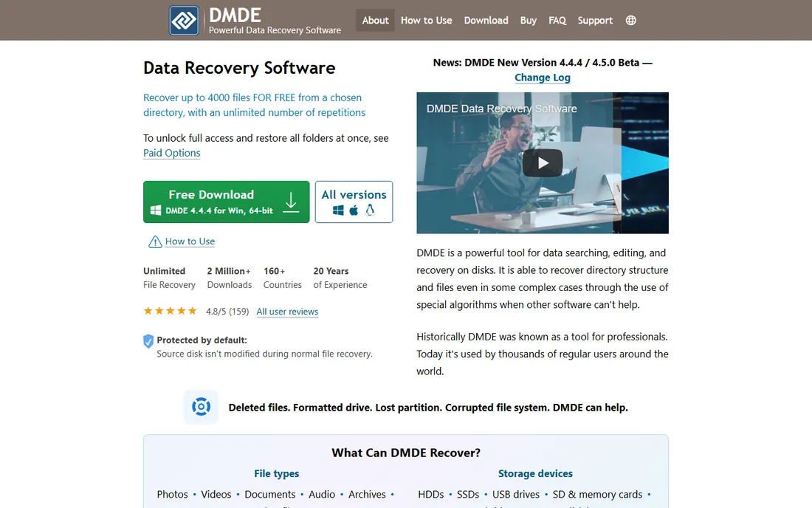Click the 'Recover up to 4000 files FOR FREE' text
This screenshot has width=812, height=508.
click(x=254, y=105)
